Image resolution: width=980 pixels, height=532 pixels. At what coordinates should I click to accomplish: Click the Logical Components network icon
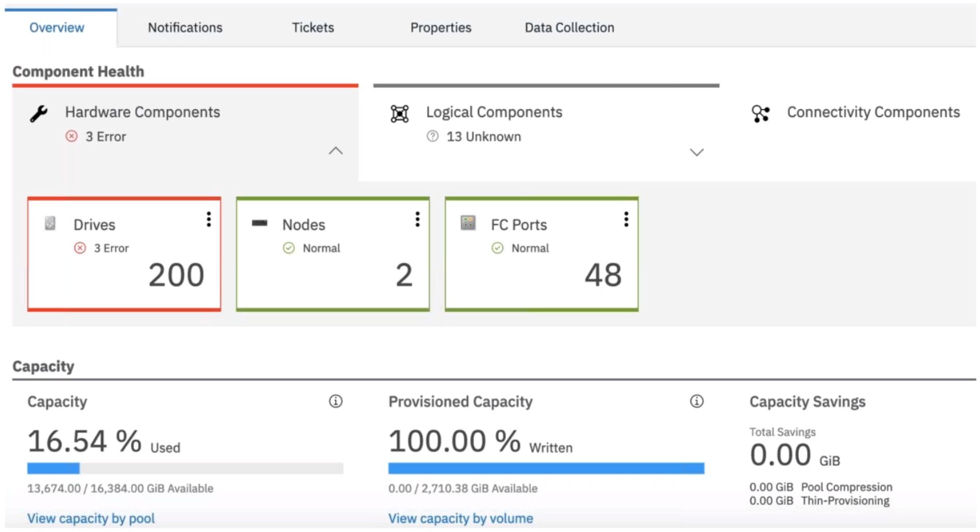400,113
